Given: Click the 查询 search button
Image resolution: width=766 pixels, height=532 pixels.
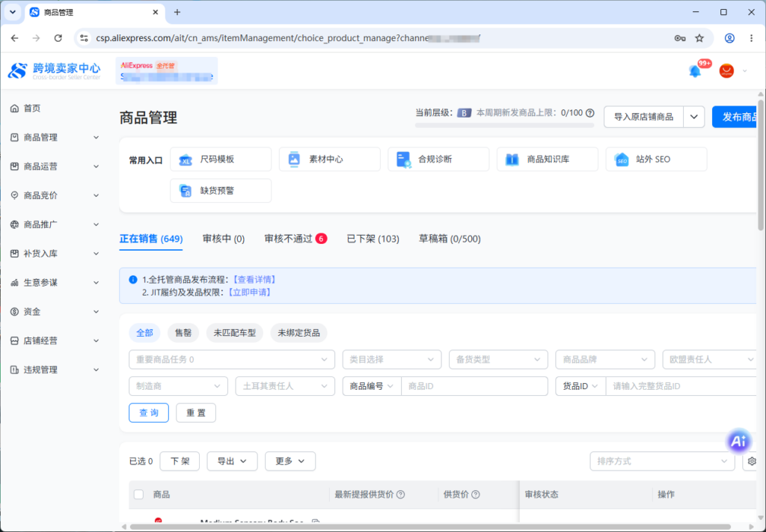Looking at the screenshot, I should click(x=149, y=413).
